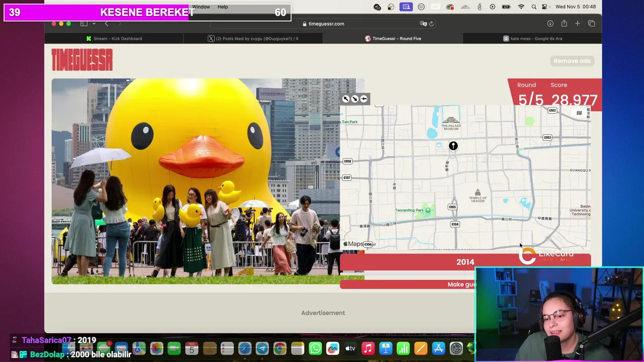Open App Store from the Dock

pos(439,348)
